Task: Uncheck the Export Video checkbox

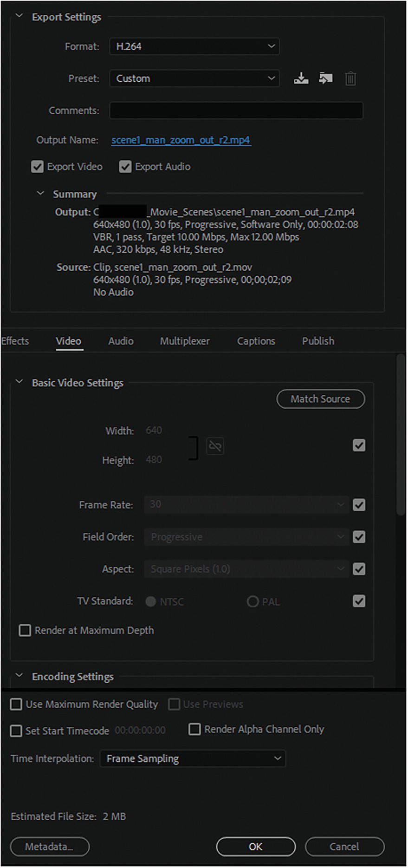Action: tap(37, 167)
